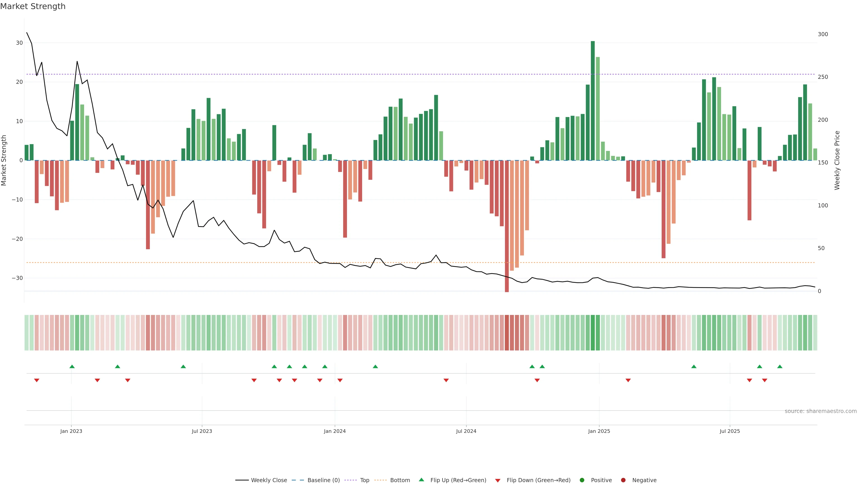The height and width of the screenshot is (488, 868).
Task: Click the green Flip Up triangle legend icon
Action: coord(421,480)
